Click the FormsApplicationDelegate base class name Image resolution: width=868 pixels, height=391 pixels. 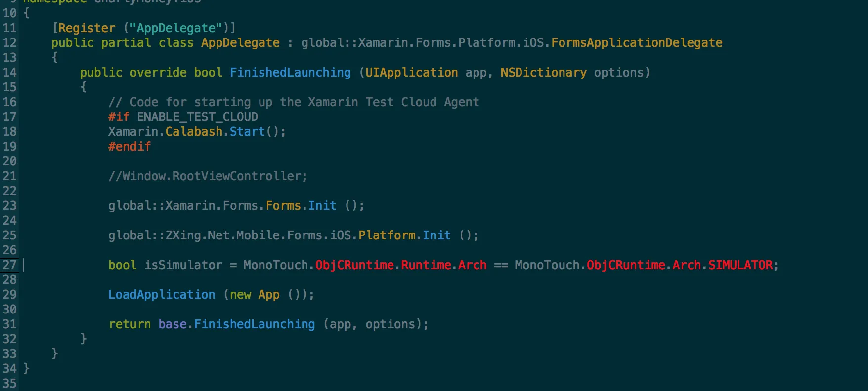(637, 43)
